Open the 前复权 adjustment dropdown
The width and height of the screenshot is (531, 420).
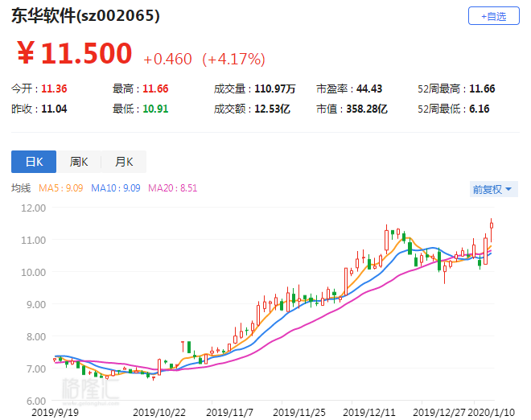(x=493, y=189)
